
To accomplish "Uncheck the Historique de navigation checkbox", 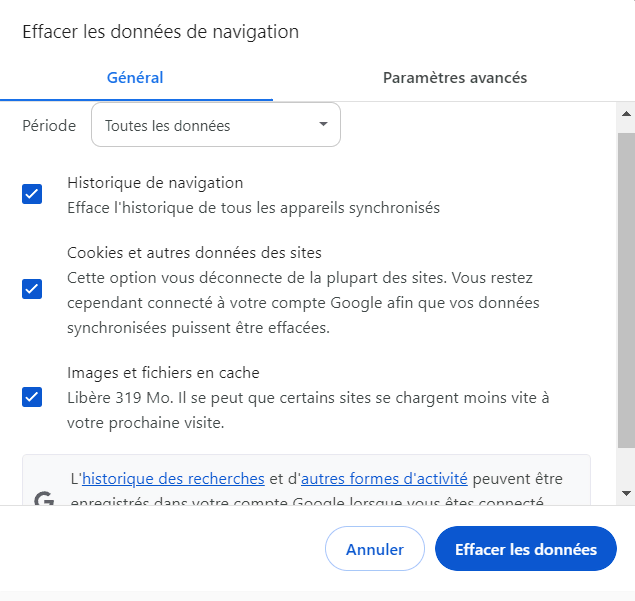I will (x=32, y=194).
